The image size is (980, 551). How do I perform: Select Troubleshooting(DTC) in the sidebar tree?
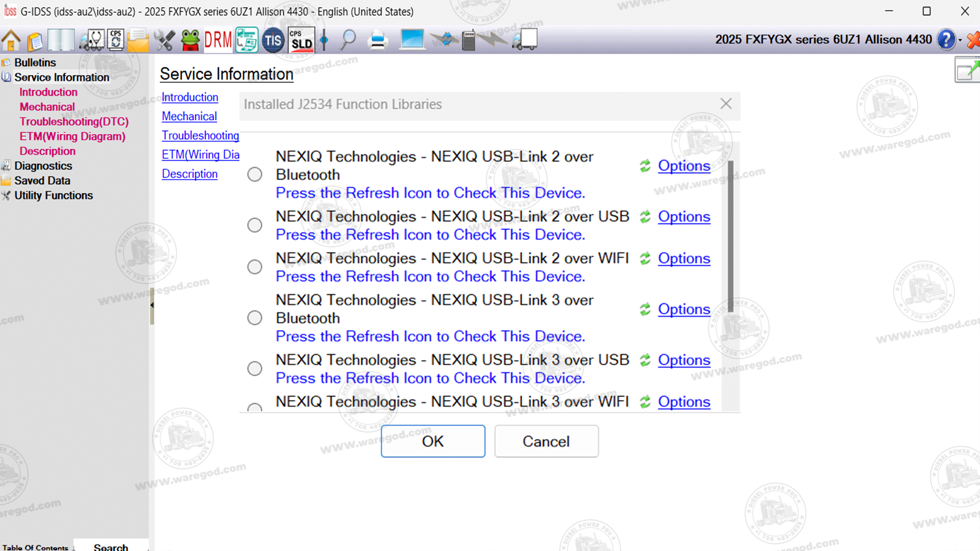pos(74,121)
